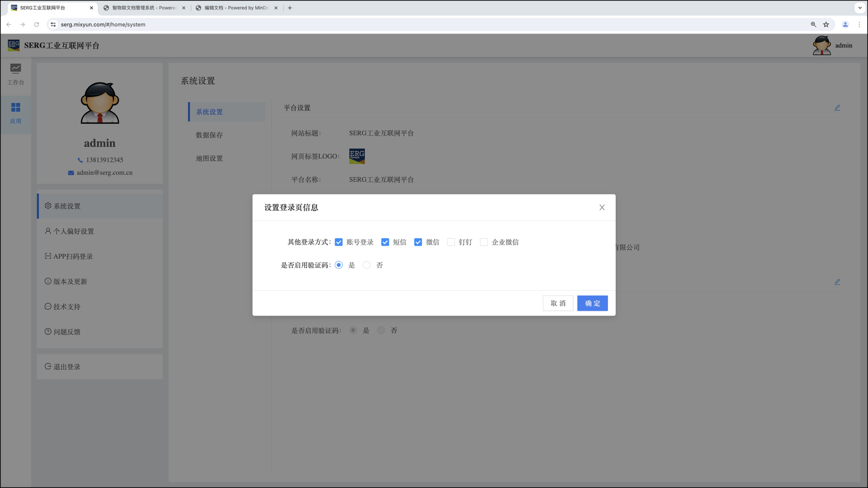The width and height of the screenshot is (868, 488).
Task: Open 个人偏好设置 in sidebar
Action: (x=73, y=231)
